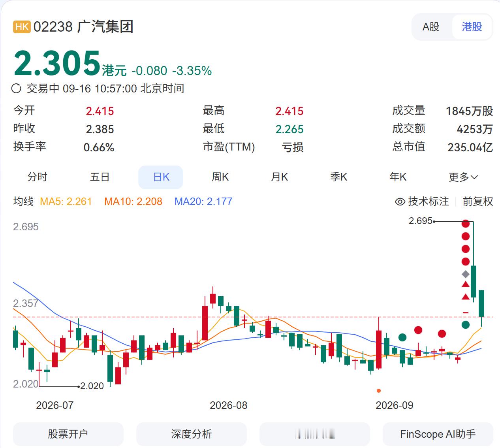Click the topmost red circle marker at 2.695

point(466,224)
